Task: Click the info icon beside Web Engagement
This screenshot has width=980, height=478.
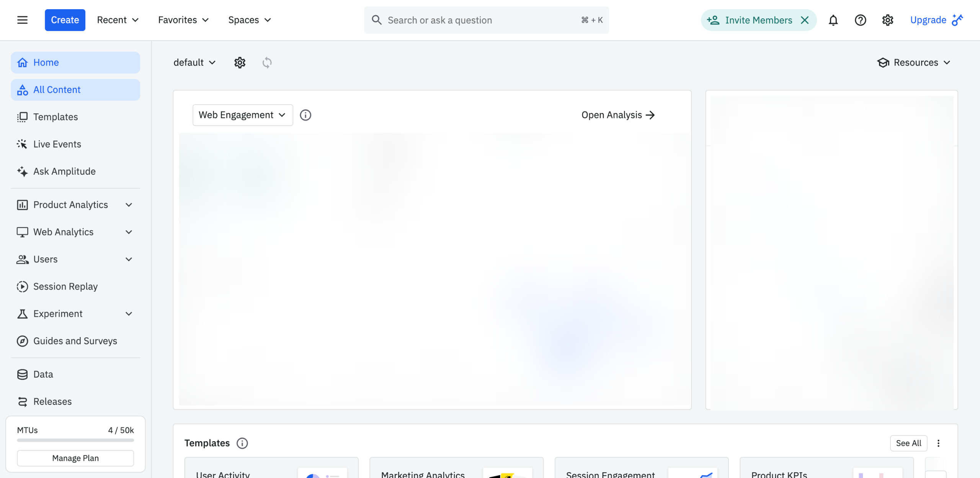Action: [305, 115]
